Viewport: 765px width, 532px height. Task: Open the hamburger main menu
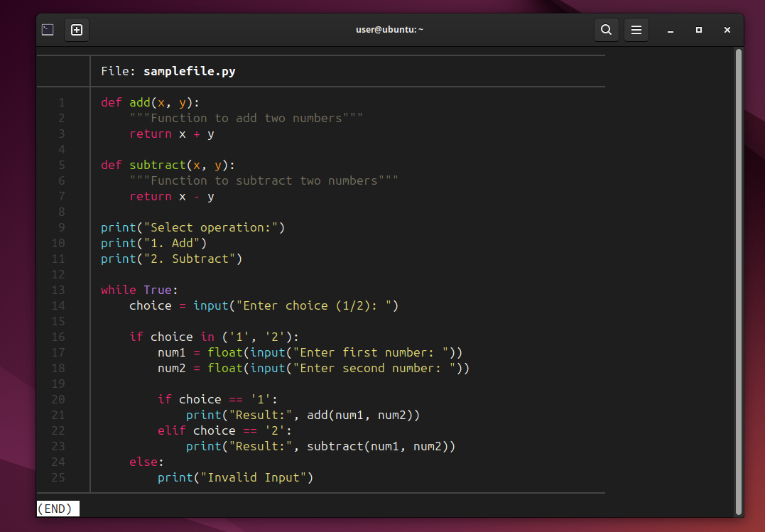636,30
